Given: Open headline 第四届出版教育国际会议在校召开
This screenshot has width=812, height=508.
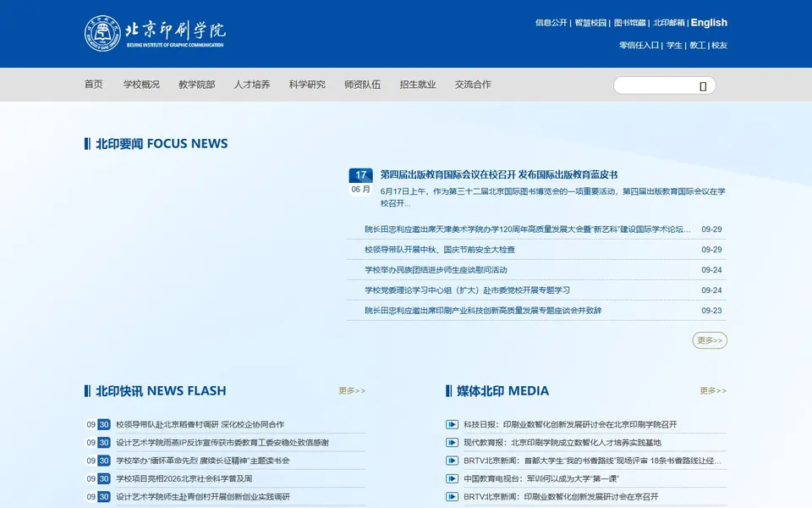Looking at the screenshot, I should coord(499,174).
